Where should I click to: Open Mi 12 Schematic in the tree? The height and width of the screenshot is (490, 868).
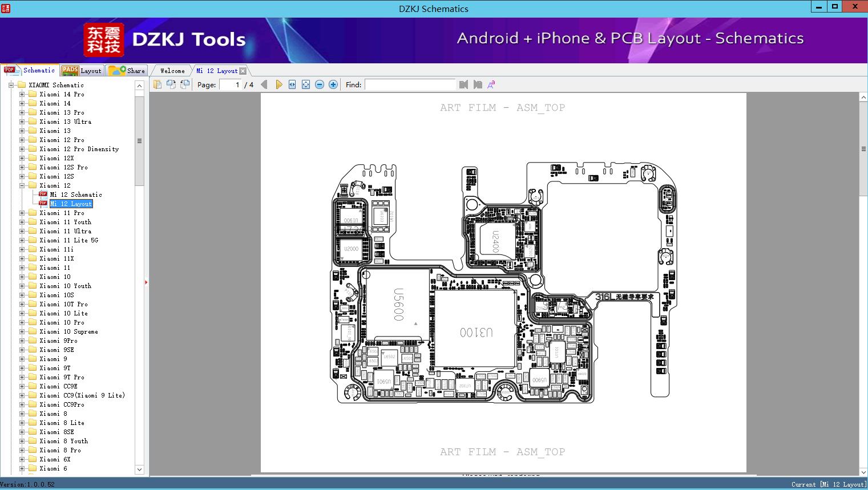(76, 195)
